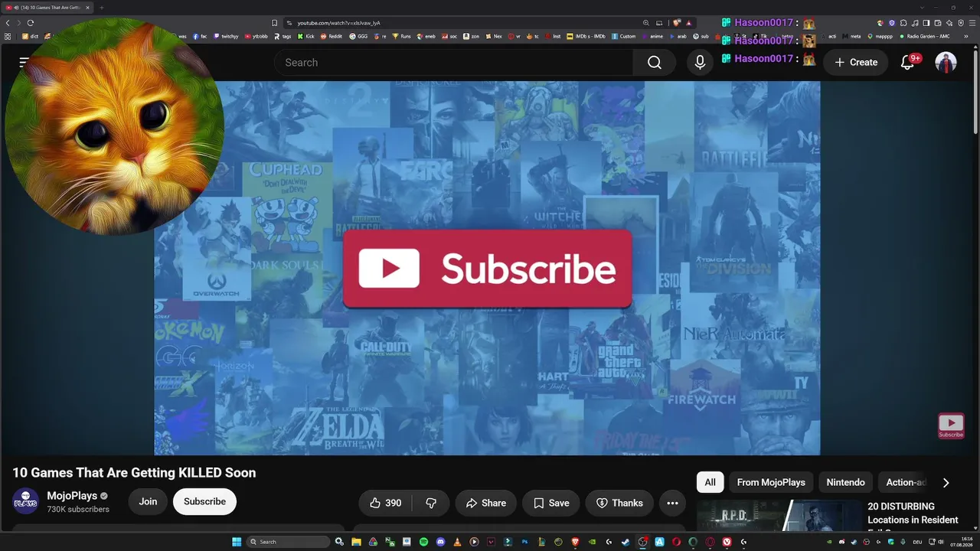Select the Nintendo chip
980x551 pixels.
(x=845, y=482)
